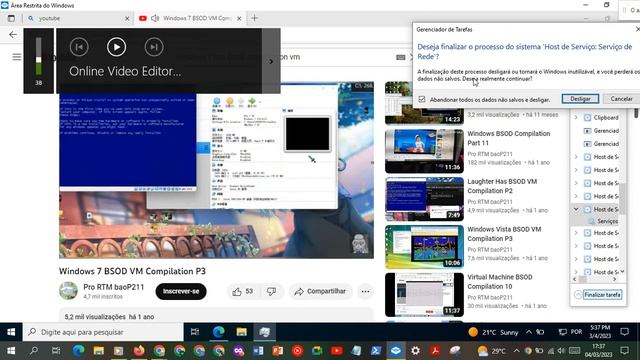Collapse the expanded 'Host de S' process row
Image resolution: width=640 pixels, height=360 pixels.
point(576,209)
